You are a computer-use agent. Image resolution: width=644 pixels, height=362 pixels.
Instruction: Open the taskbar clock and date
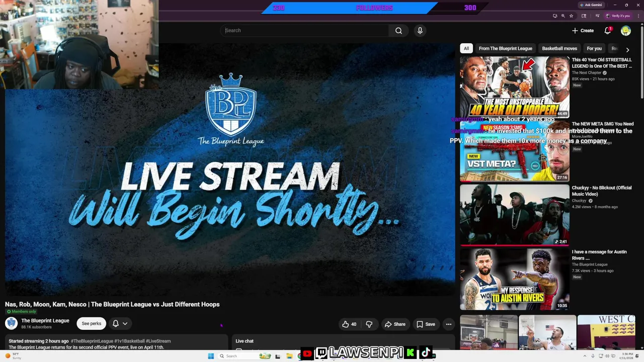tap(627, 356)
